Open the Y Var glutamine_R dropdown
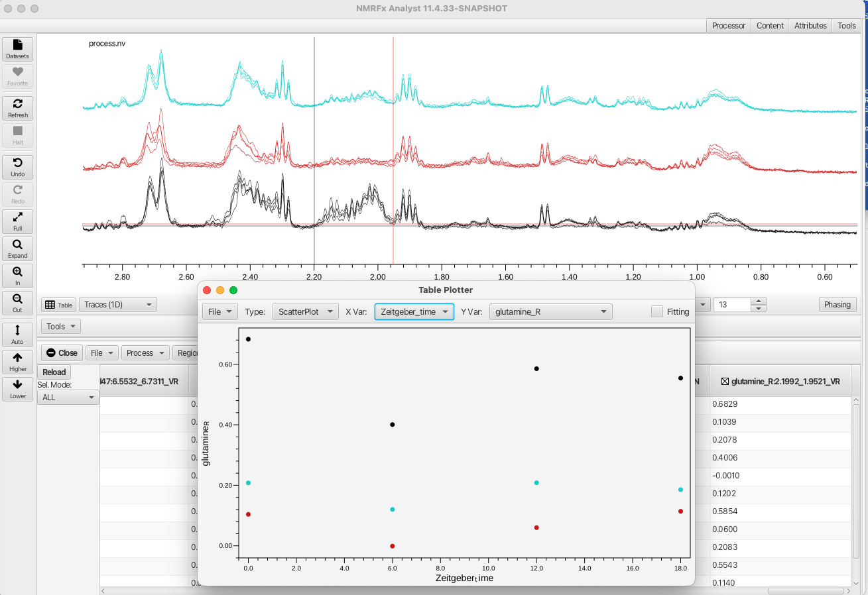 click(550, 311)
